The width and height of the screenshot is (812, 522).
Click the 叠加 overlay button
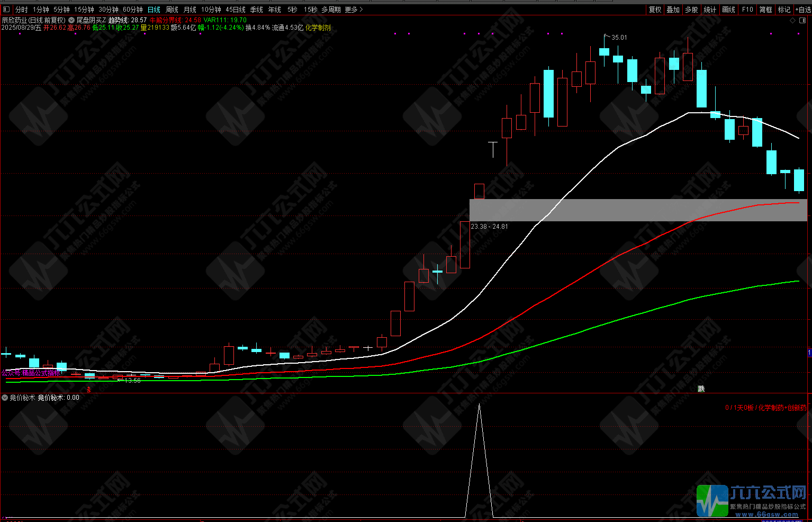coord(673,10)
